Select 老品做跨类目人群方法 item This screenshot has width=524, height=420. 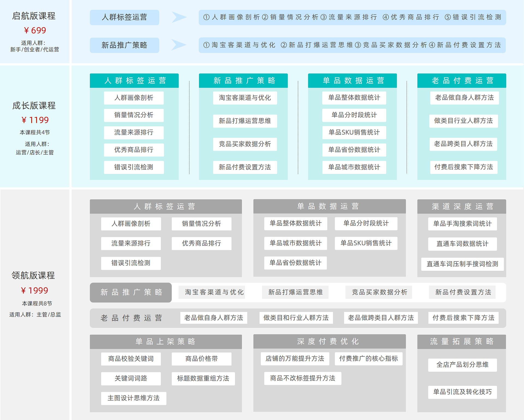pyautogui.click(x=381, y=318)
